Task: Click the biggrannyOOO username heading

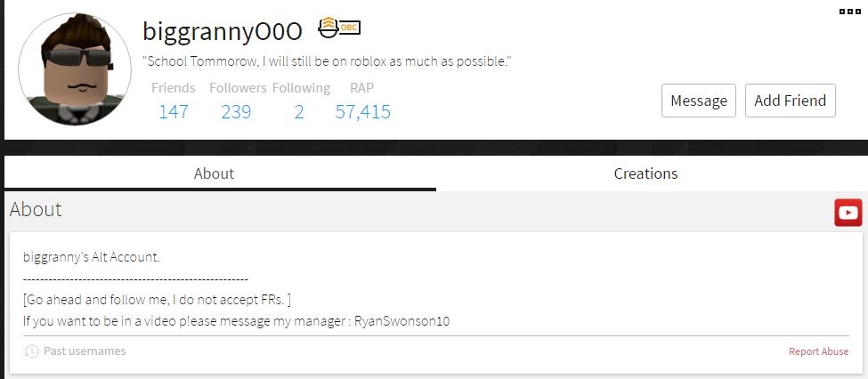Action: pos(223,31)
